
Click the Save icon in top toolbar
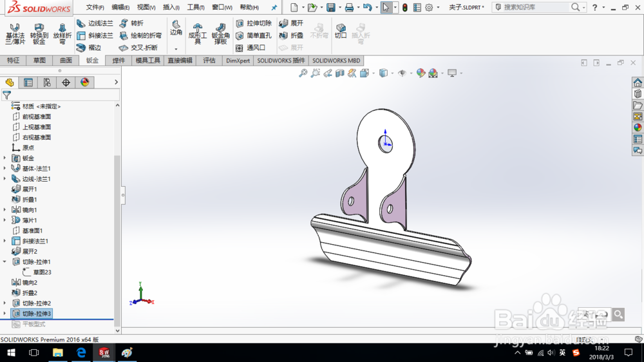pos(330,7)
